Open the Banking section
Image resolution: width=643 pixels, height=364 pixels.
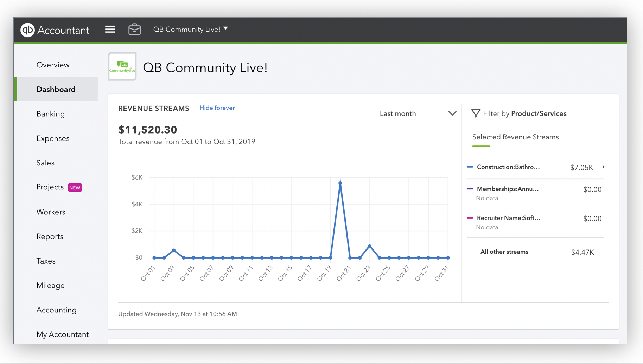[x=51, y=114]
